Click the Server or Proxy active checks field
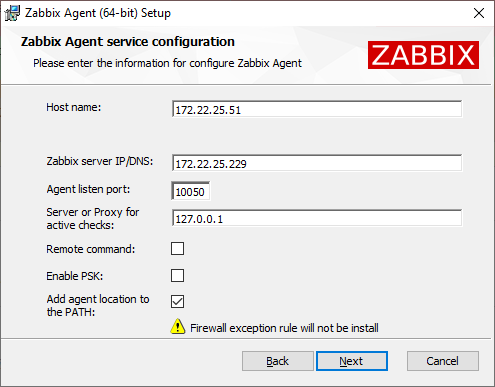 click(317, 218)
